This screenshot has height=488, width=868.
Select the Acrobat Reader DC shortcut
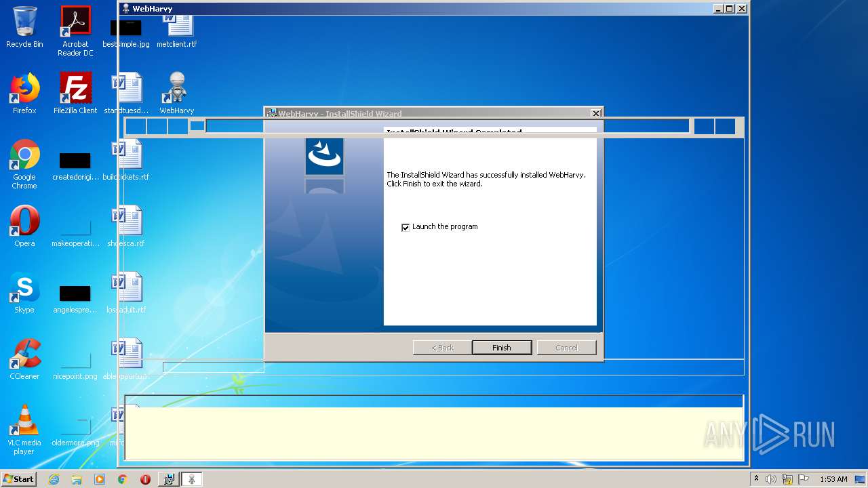75,31
